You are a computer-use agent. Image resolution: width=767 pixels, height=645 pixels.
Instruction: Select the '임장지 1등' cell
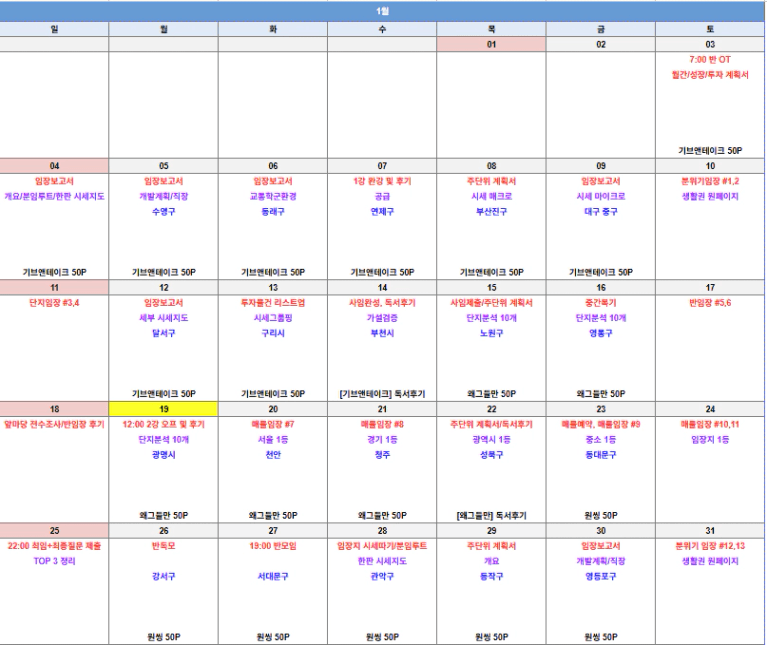coord(710,440)
